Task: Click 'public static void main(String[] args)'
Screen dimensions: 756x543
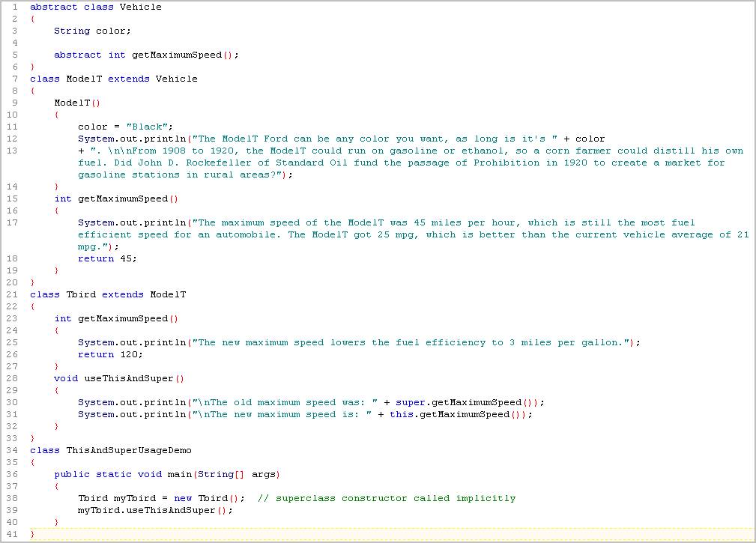Action: (x=167, y=475)
